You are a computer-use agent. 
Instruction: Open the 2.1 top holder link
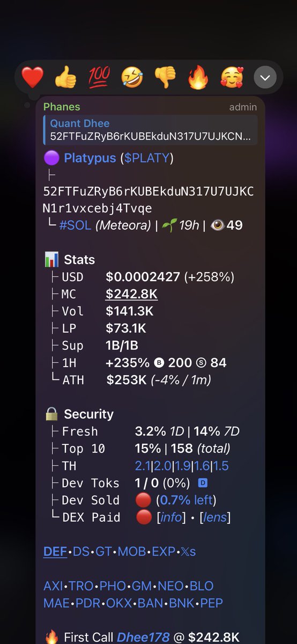143,466
